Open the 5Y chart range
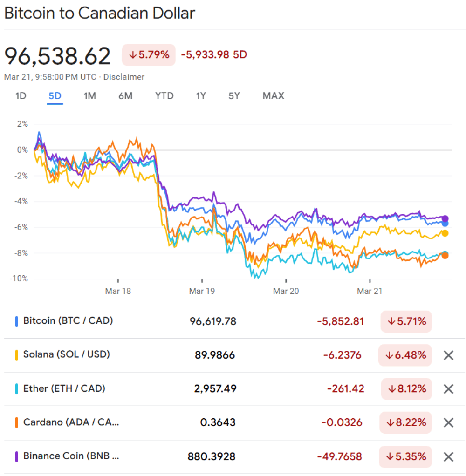The image size is (466, 476). coord(234,96)
